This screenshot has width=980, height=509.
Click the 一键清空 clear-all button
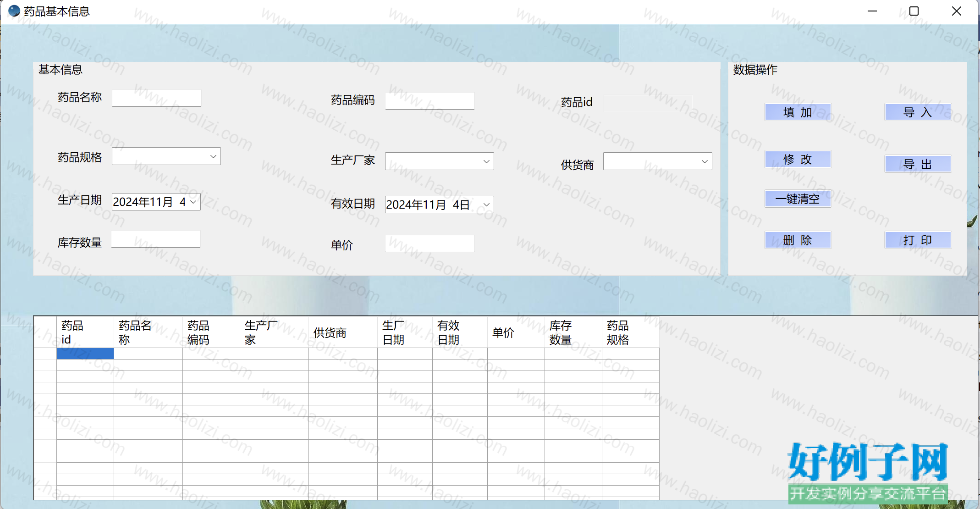point(798,199)
